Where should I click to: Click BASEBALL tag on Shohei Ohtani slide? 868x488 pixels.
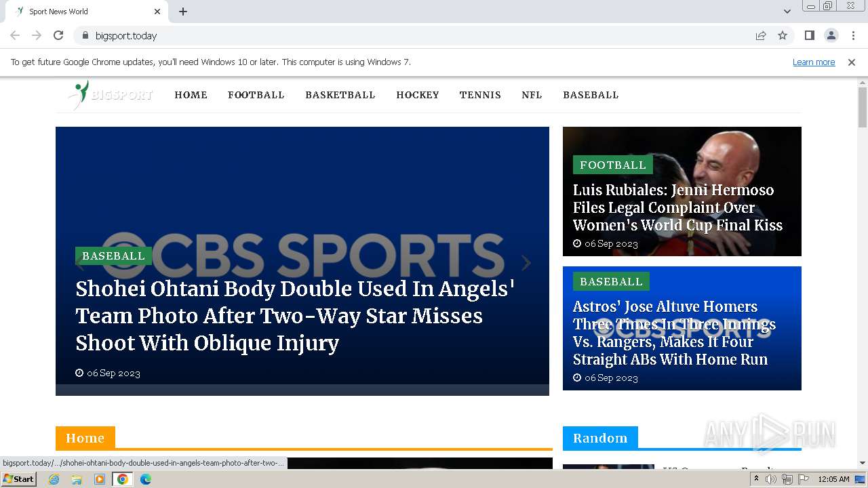coord(113,256)
